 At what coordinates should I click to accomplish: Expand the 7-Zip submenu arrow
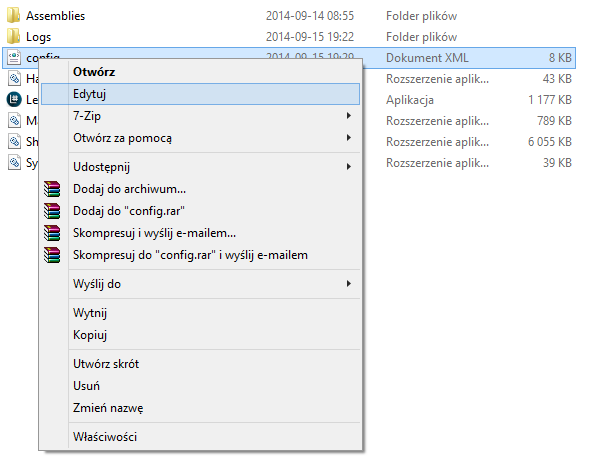(349, 116)
